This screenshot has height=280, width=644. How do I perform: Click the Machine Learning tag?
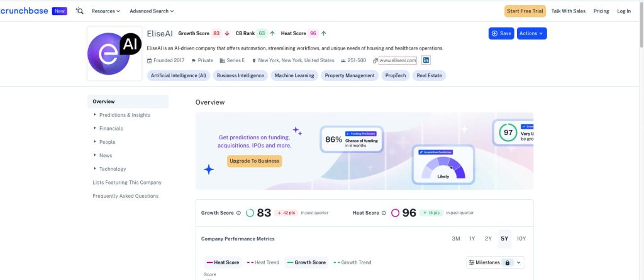tap(294, 75)
